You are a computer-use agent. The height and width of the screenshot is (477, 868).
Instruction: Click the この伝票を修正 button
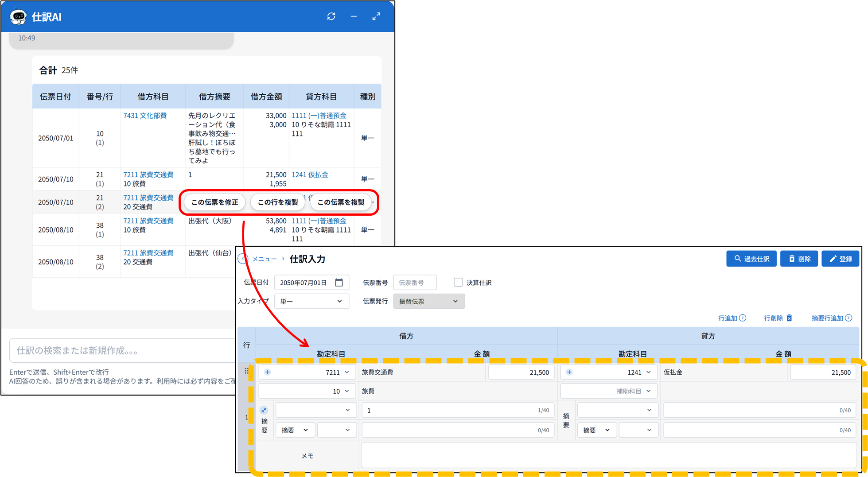click(214, 202)
